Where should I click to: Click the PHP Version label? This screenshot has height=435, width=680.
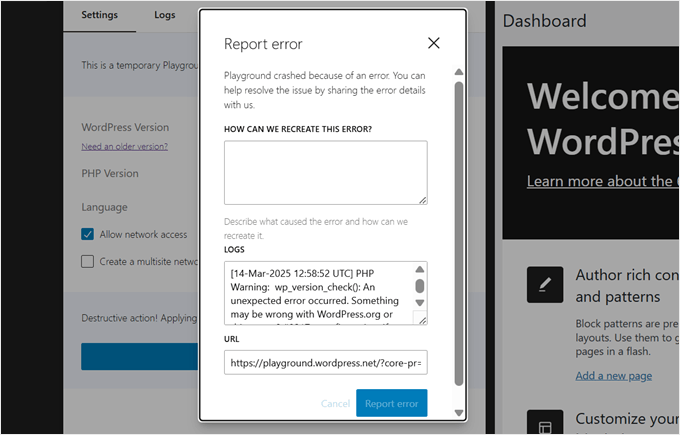pyautogui.click(x=110, y=173)
